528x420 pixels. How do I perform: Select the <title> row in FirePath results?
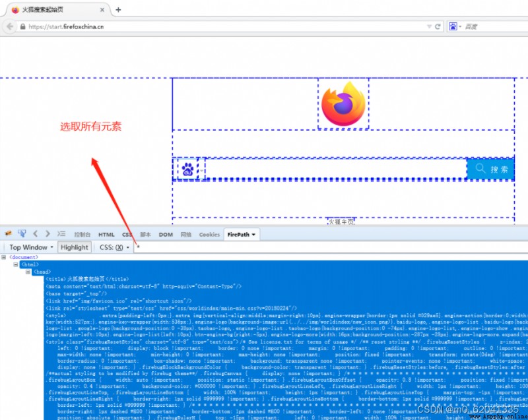(88, 279)
